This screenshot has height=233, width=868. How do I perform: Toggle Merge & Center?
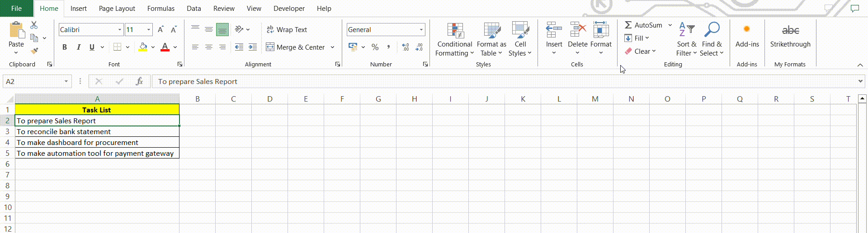(x=295, y=47)
